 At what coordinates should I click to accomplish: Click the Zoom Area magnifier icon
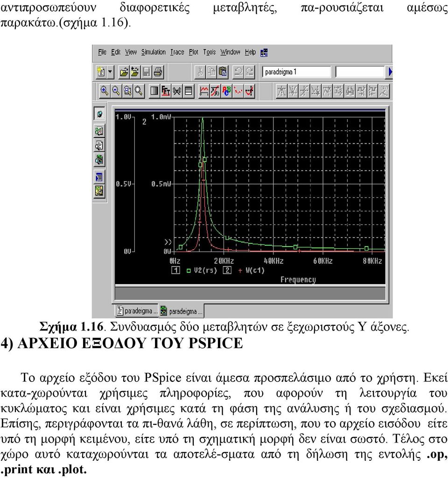coord(127,91)
